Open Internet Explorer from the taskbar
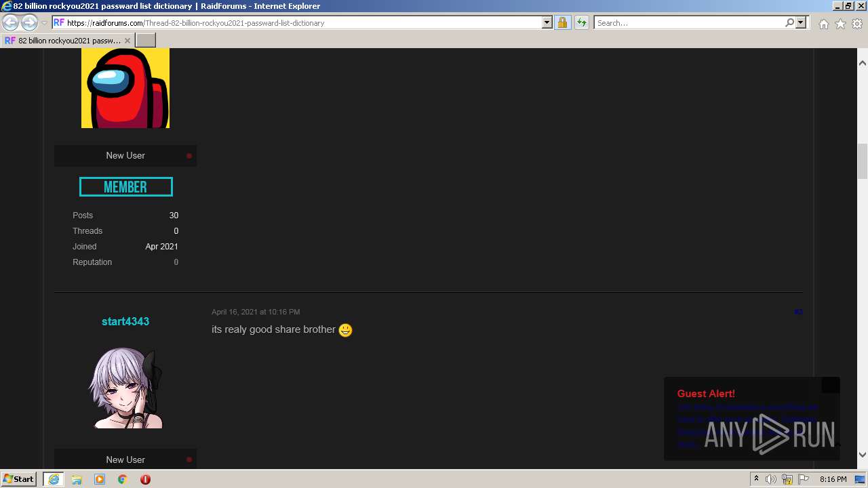868x488 pixels. [54, 479]
